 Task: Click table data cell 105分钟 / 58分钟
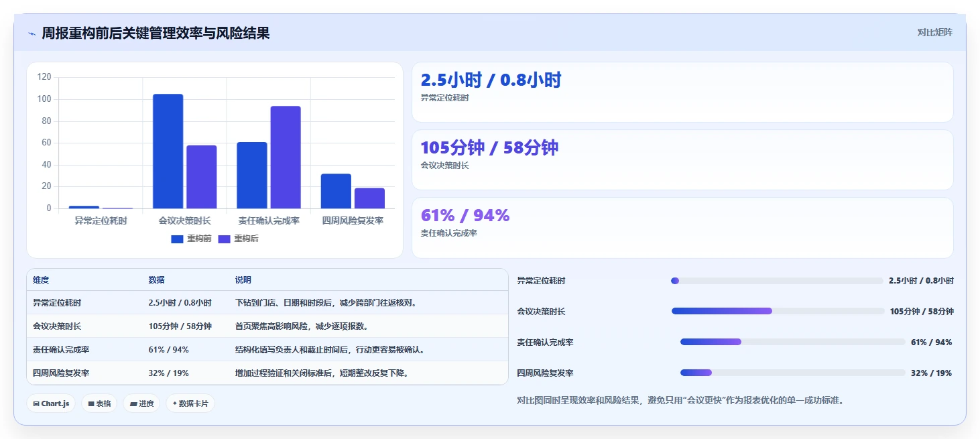pos(180,326)
